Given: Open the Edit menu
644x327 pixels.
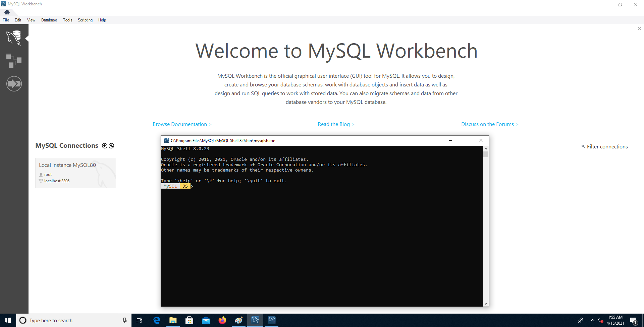Looking at the screenshot, I should 18,20.
